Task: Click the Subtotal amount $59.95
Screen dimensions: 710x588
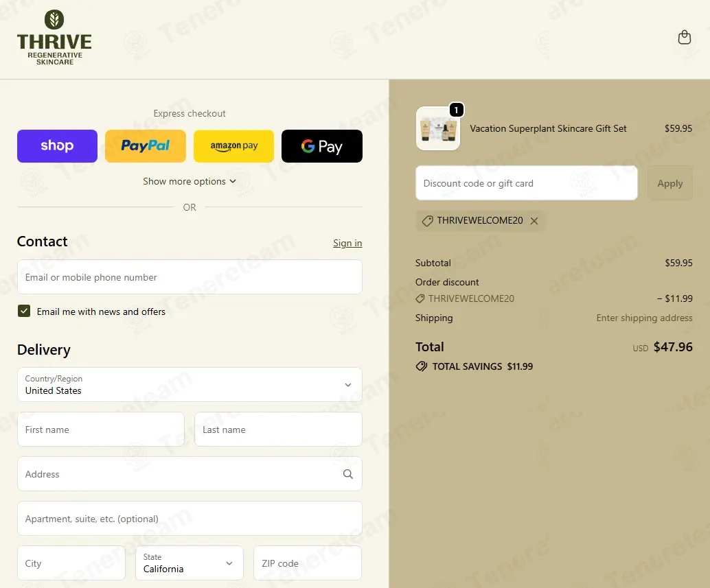Action: [678, 263]
